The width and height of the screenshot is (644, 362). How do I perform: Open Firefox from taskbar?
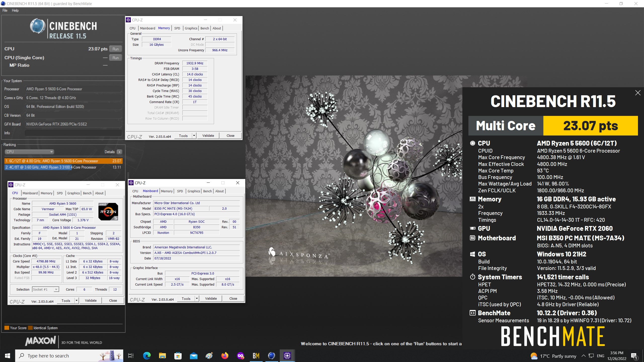pyautogui.click(x=225, y=356)
